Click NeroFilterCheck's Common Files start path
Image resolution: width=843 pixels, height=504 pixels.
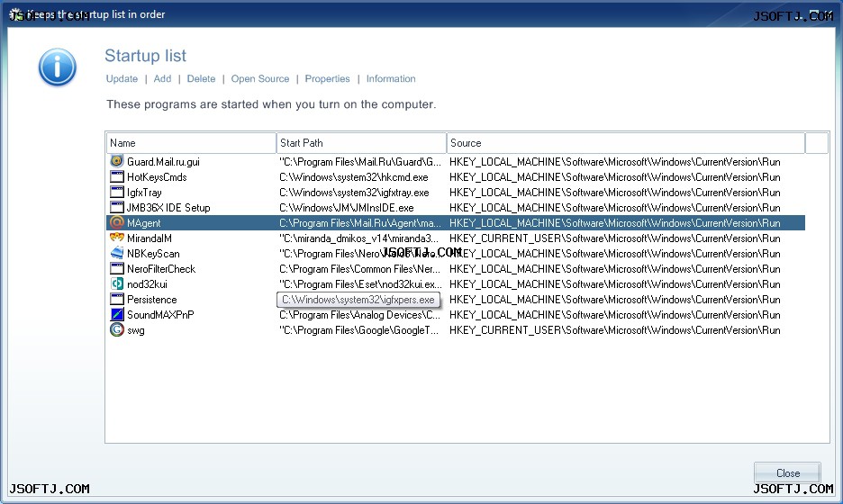tap(359, 269)
